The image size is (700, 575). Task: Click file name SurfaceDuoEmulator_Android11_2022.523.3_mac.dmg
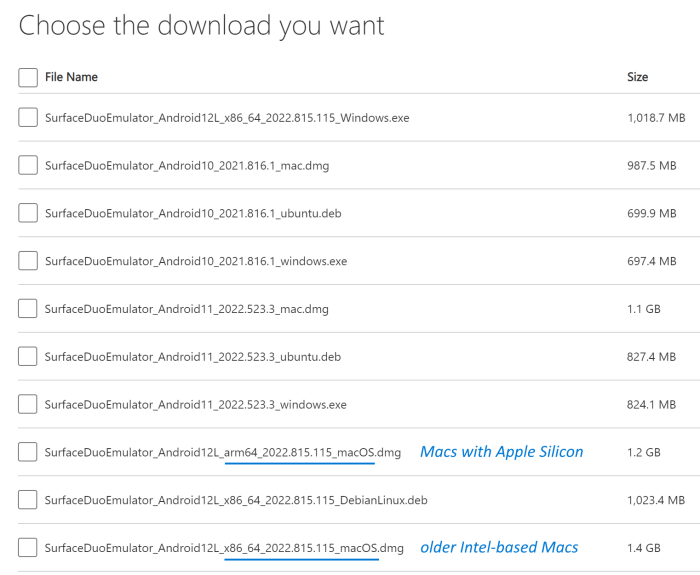coord(187,309)
